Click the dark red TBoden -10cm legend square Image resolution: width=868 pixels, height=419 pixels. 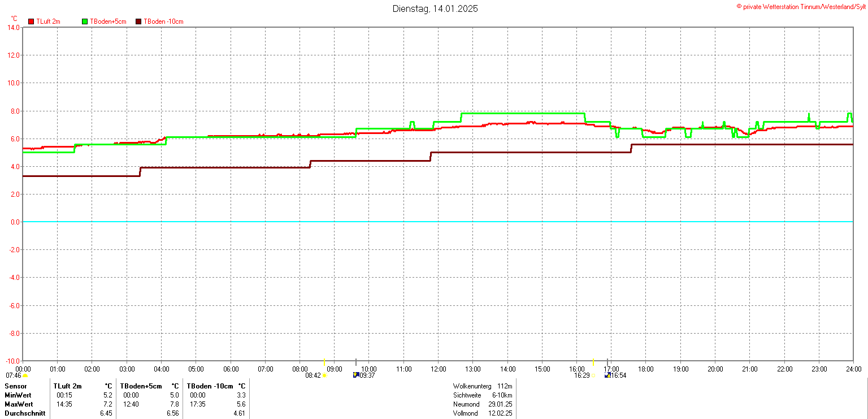coord(139,21)
